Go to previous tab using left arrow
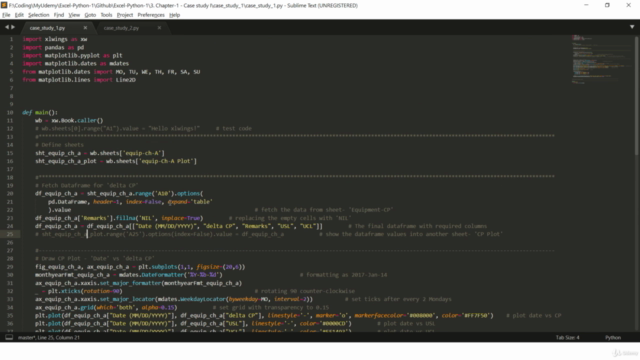 7,27
